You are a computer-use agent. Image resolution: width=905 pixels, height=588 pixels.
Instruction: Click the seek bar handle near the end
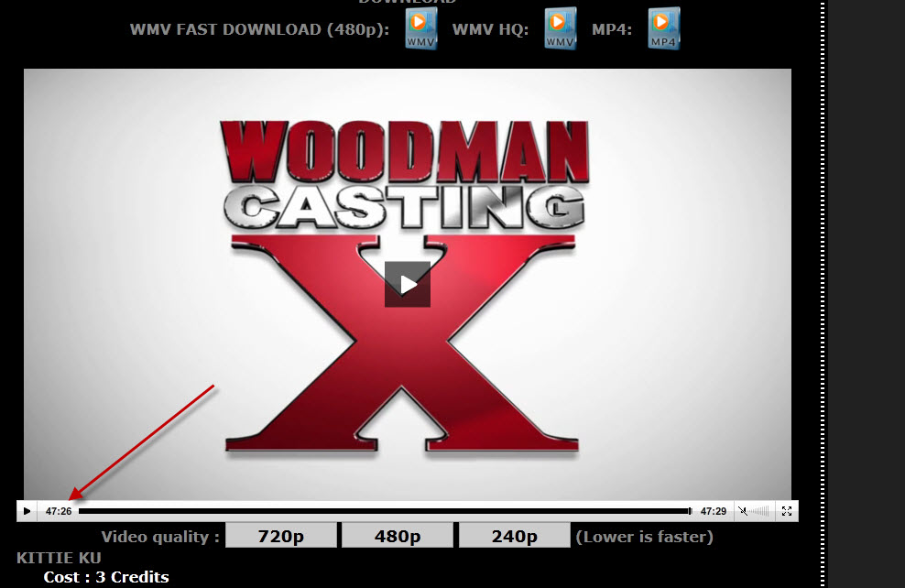[x=690, y=511]
